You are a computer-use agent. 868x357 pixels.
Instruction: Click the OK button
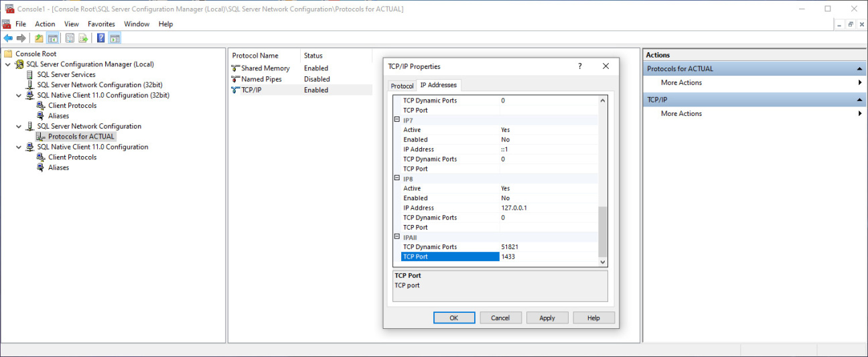[x=453, y=318]
